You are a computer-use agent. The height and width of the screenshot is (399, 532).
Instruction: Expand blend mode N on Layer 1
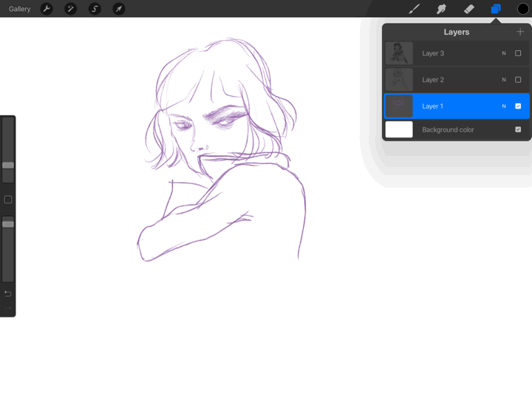coord(504,106)
